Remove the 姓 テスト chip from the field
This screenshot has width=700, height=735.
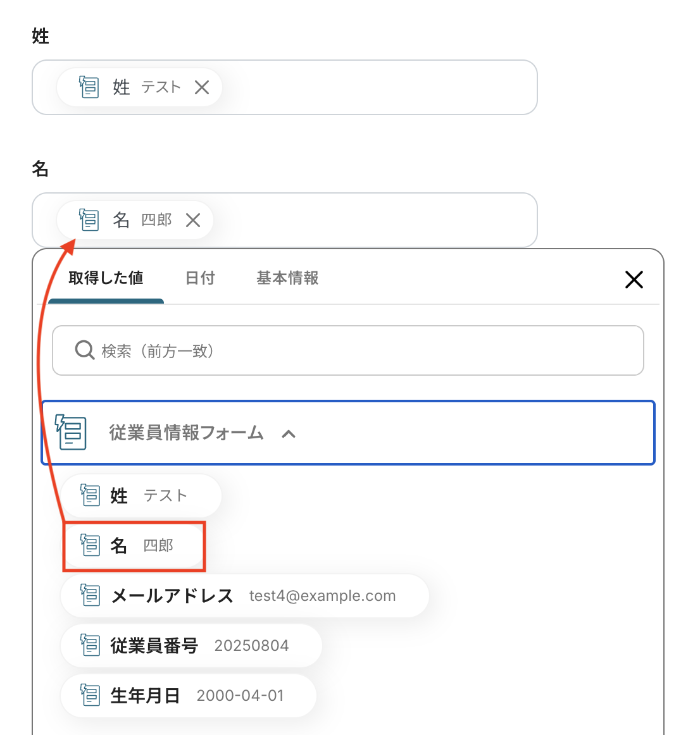[x=202, y=87]
